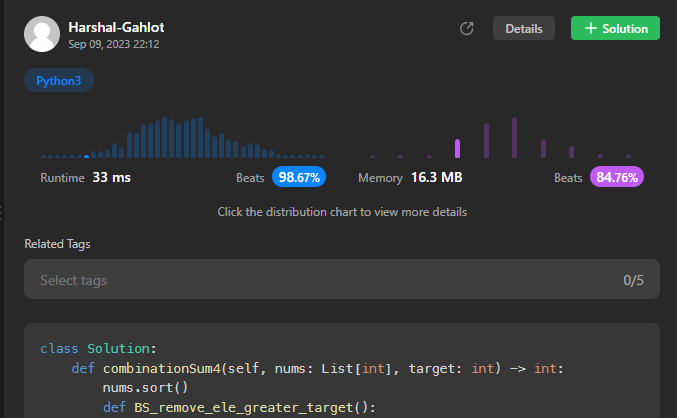Image resolution: width=677 pixels, height=418 pixels.
Task: Click the purple 84.76% memory beats badge
Action: point(617,177)
